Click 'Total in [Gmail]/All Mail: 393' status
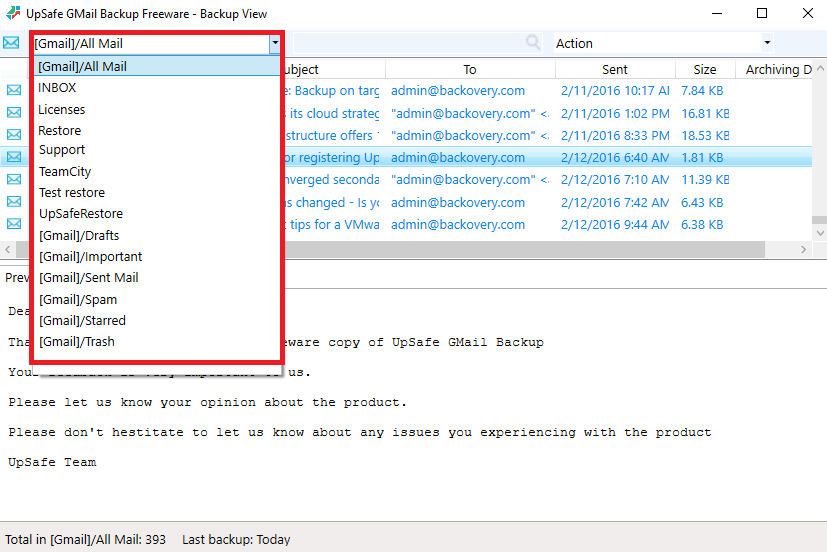Screen dimensions: 827x552 (85, 539)
